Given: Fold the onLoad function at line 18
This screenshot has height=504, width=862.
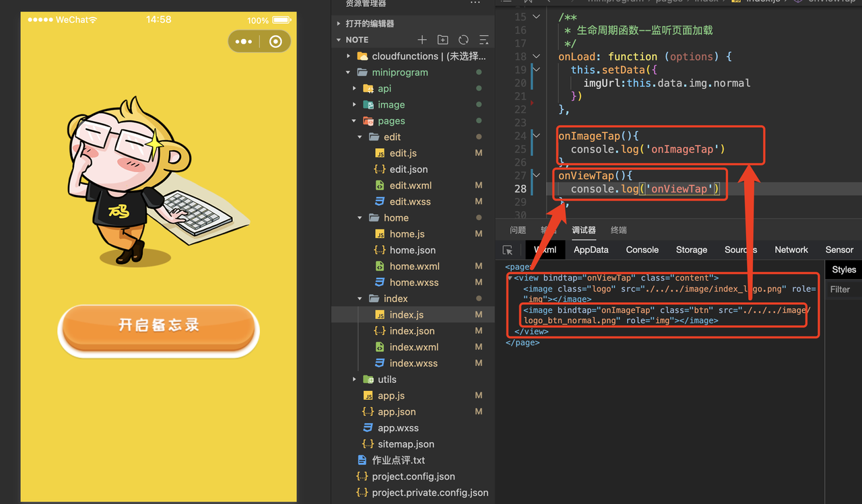Looking at the screenshot, I should pyautogui.click(x=536, y=57).
